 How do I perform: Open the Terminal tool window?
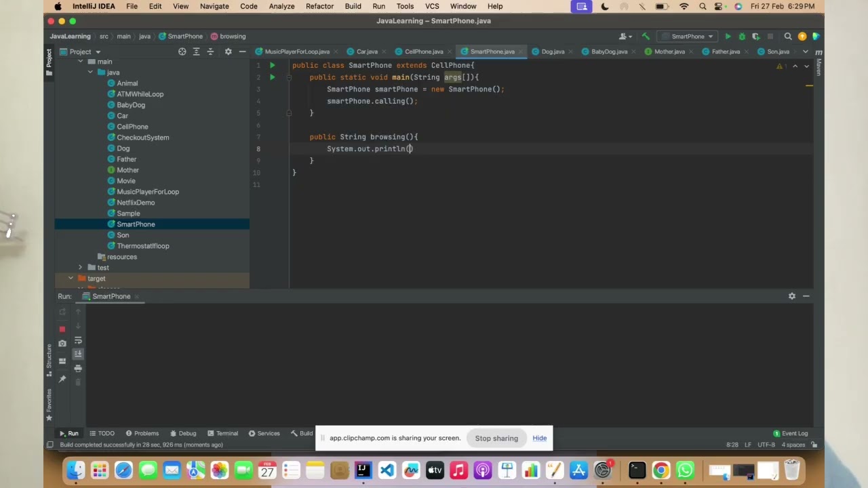[x=222, y=433]
